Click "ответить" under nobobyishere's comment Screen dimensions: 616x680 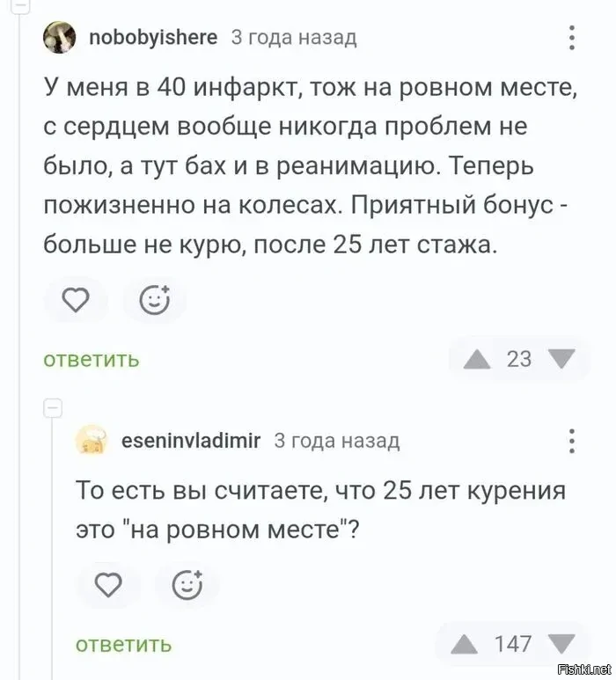pos(92,359)
